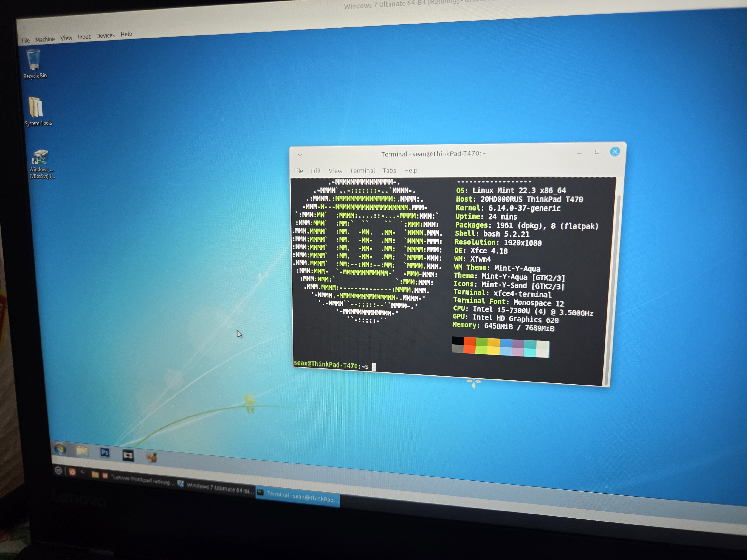Select the System Tools folder icon
Viewport: 747px width, 560px height.
coord(38,111)
